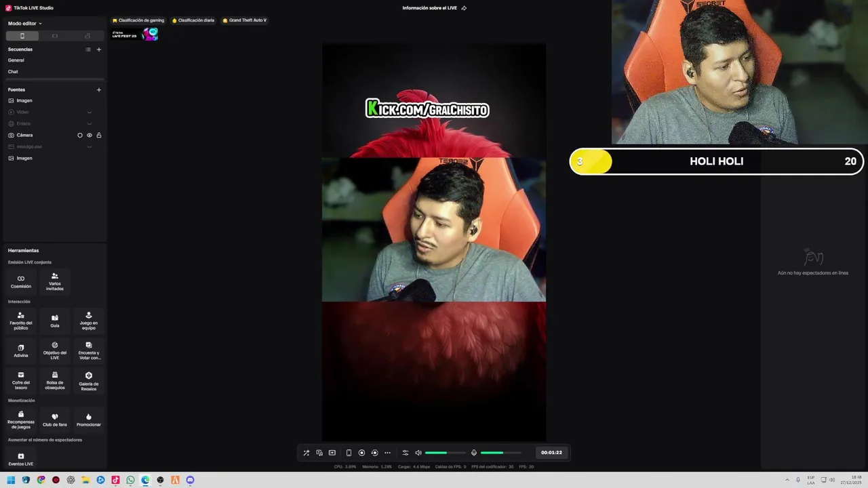The height and width of the screenshot is (488, 868).
Task: Show the hidden msedge.exe source
Action: pyautogui.click(x=89, y=146)
